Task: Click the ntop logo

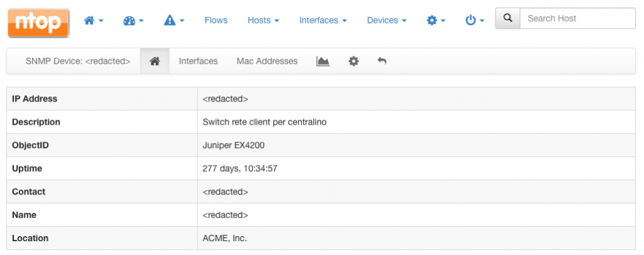Action: tap(38, 23)
